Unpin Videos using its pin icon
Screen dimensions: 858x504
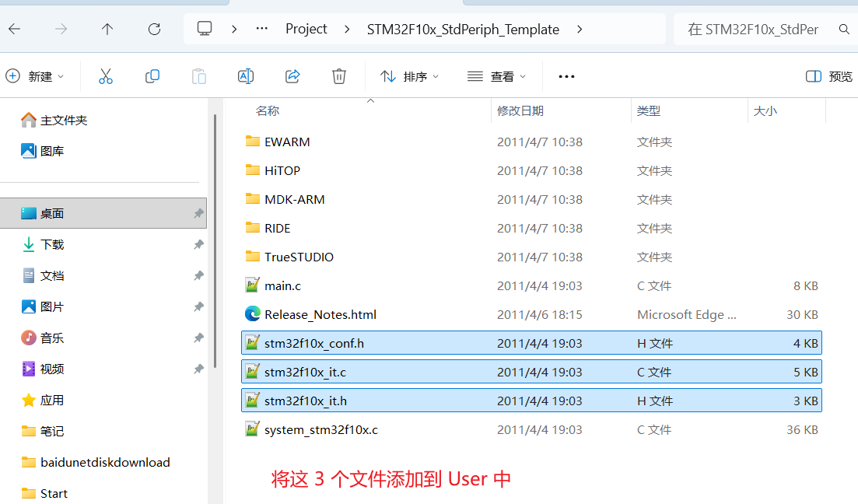point(198,369)
